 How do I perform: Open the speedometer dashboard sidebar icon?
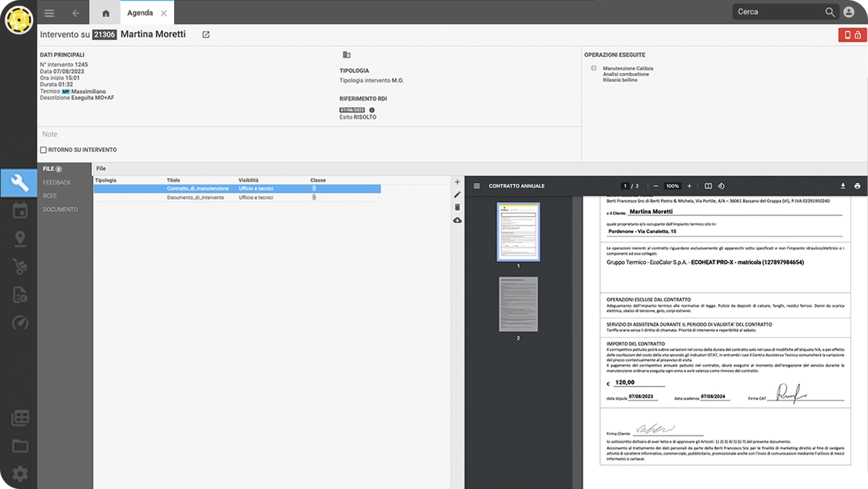(x=20, y=323)
